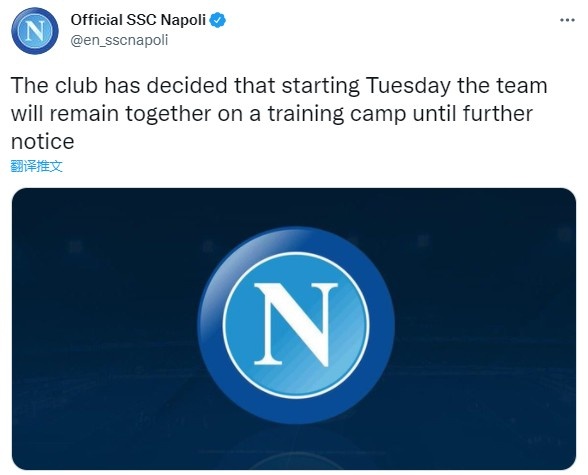Select the small N logo inside avatar
The image size is (588, 475).
pyautogui.click(x=35, y=31)
